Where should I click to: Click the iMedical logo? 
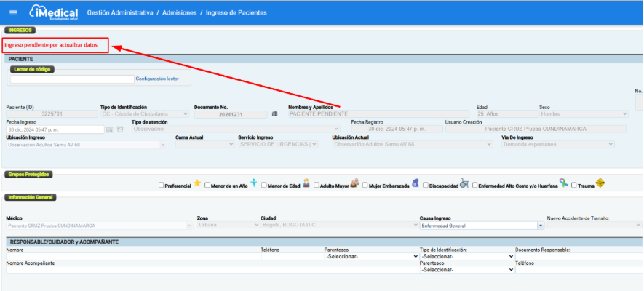coord(51,13)
